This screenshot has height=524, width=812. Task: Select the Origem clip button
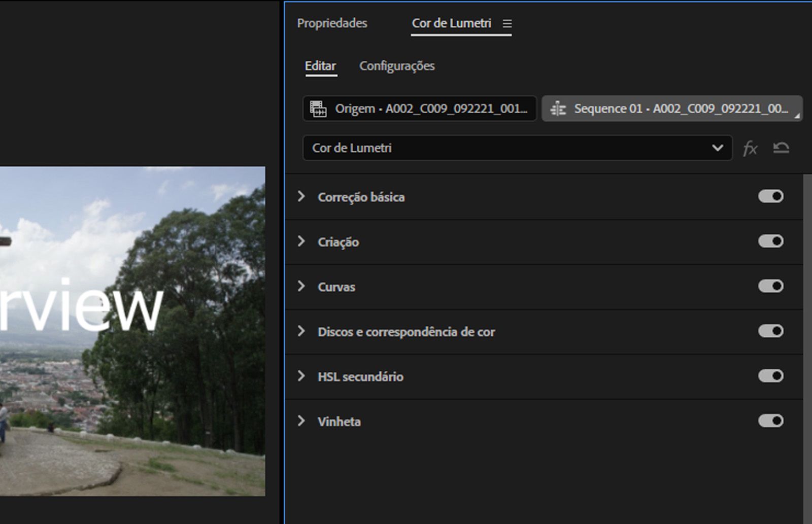[x=420, y=109]
